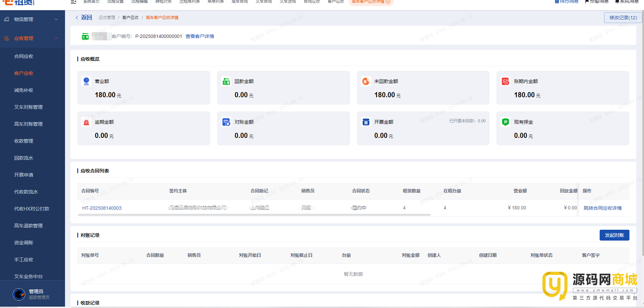Click the 营业额 revenue icon
644x308 pixels.
click(x=86, y=81)
